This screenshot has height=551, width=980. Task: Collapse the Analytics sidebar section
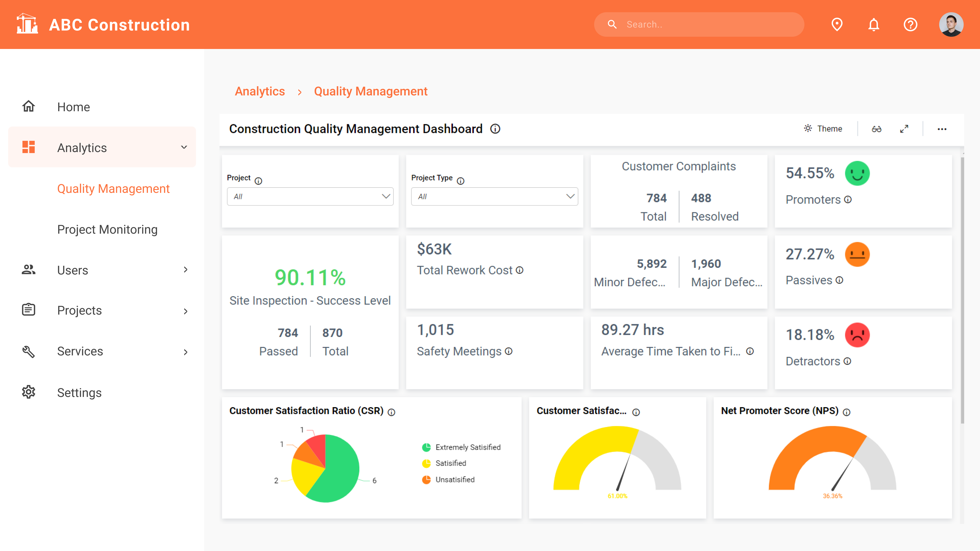tap(184, 147)
